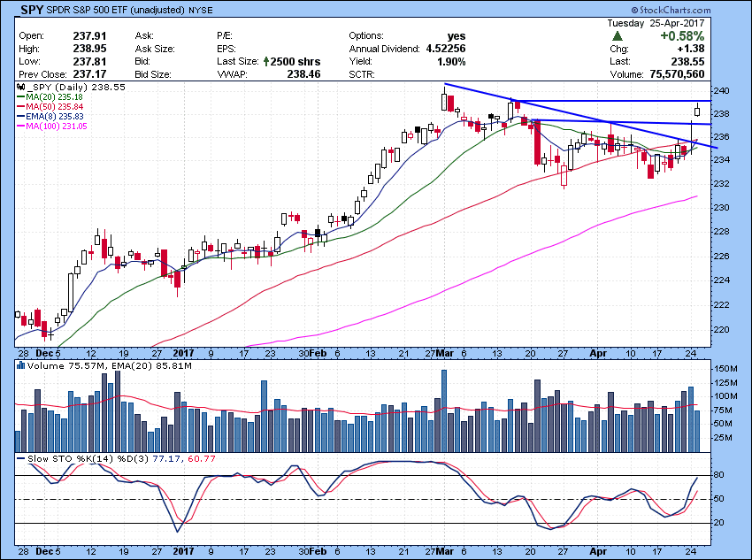Click the Volume 75.57M, EMA(20) 85.81M legend
This screenshot has width=752, height=560.
click(x=110, y=366)
